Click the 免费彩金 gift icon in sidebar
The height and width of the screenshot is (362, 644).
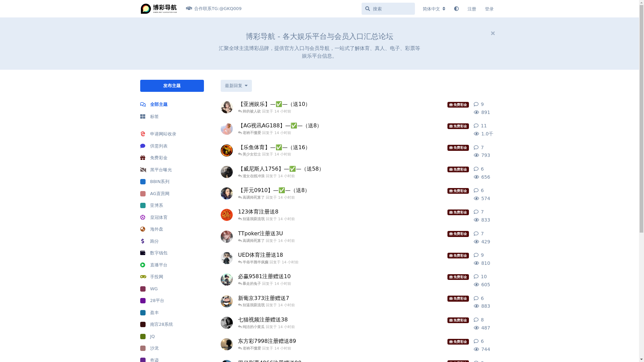click(x=143, y=158)
